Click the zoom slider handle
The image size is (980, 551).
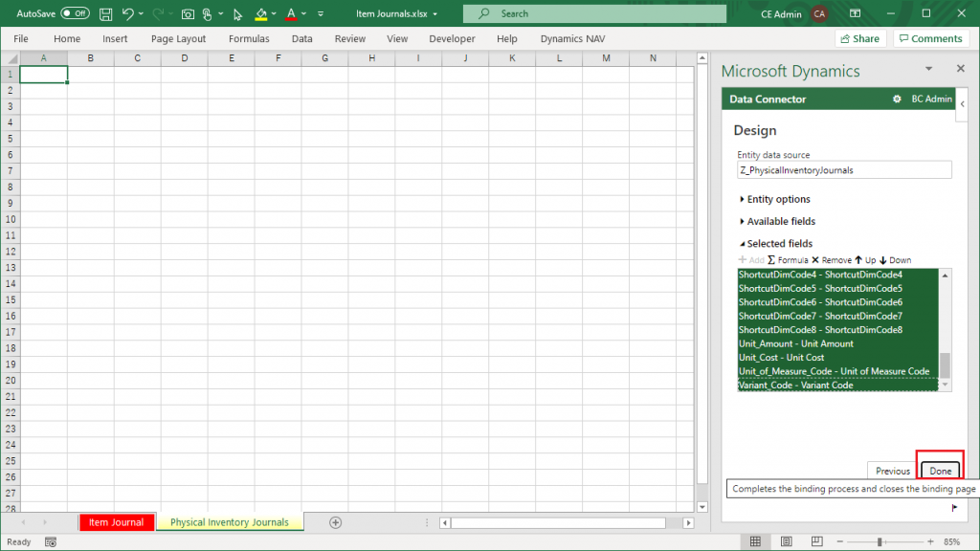pyautogui.click(x=880, y=541)
